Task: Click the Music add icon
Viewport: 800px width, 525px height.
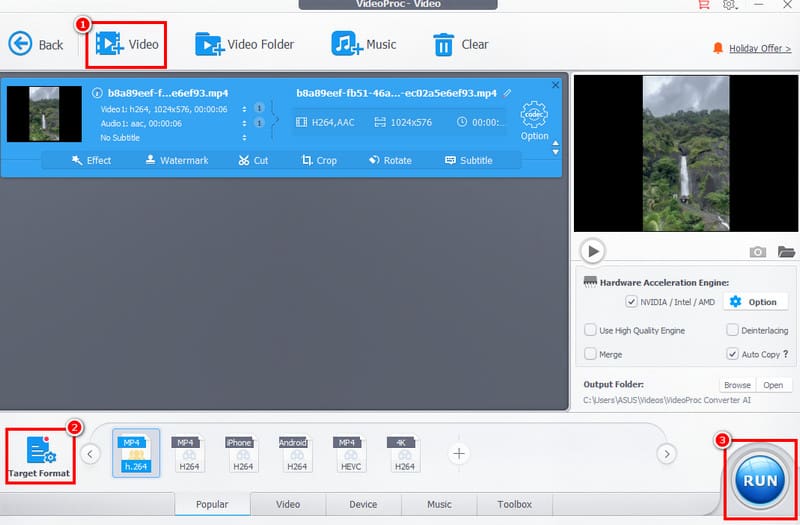Action: click(346, 44)
